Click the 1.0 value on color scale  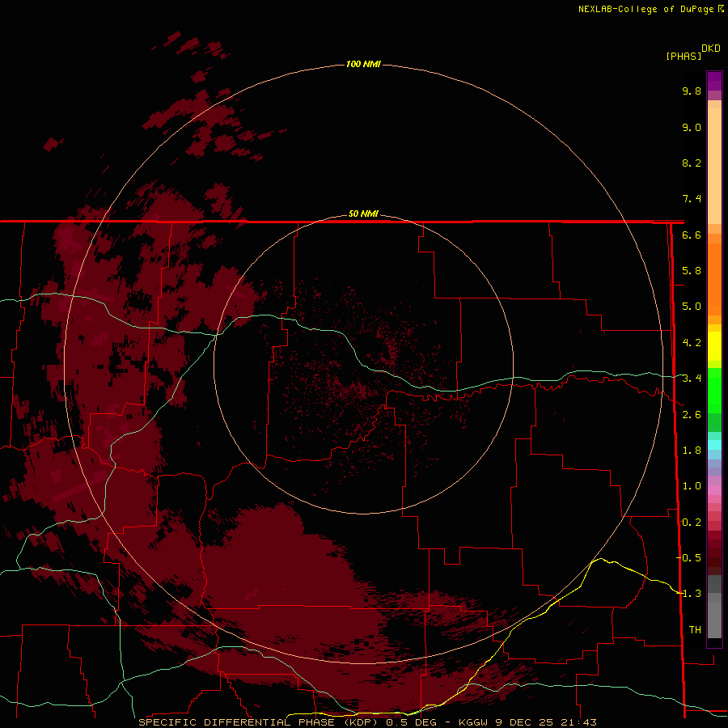(x=692, y=486)
